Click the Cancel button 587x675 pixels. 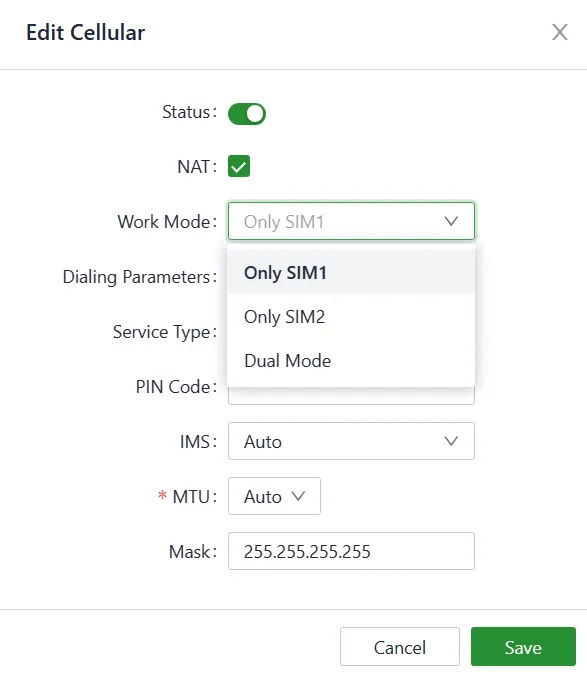tap(400, 647)
